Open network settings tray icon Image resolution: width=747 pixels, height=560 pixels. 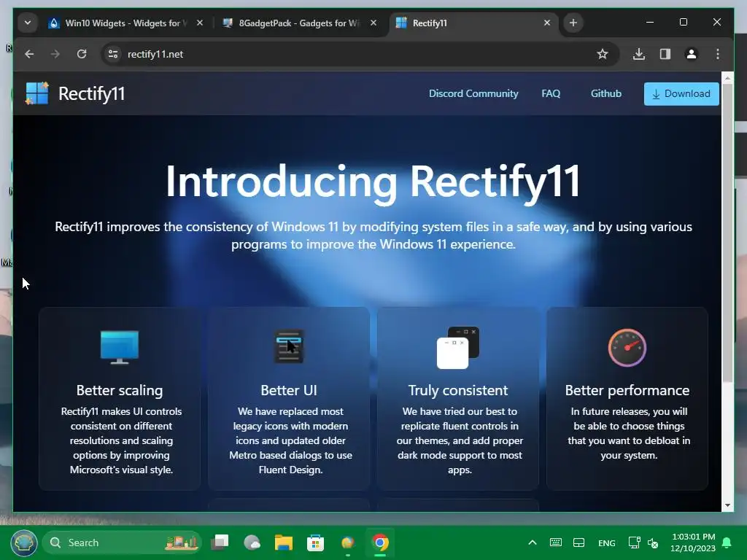click(634, 542)
